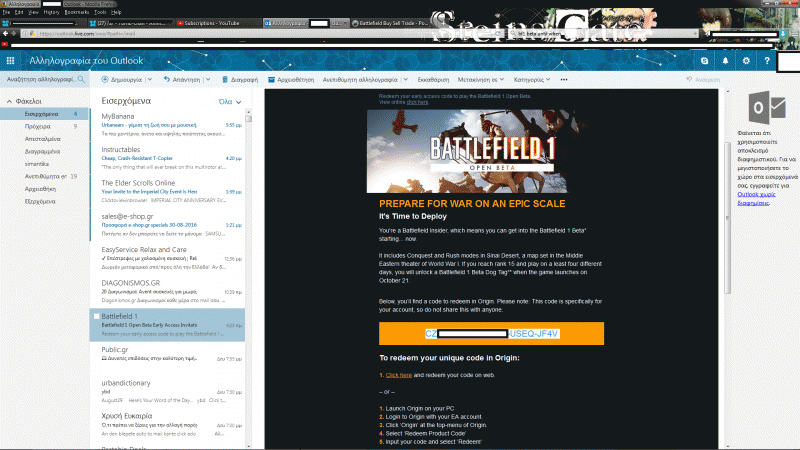Click message list scrollbar thumb
The height and width of the screenshot is (450, 800).
pos(248,118)
